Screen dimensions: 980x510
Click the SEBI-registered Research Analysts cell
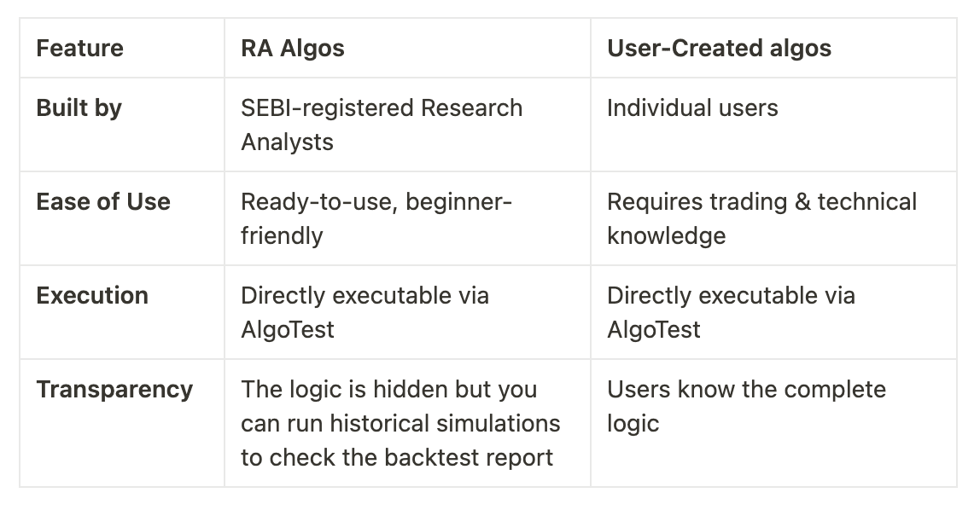381,125
